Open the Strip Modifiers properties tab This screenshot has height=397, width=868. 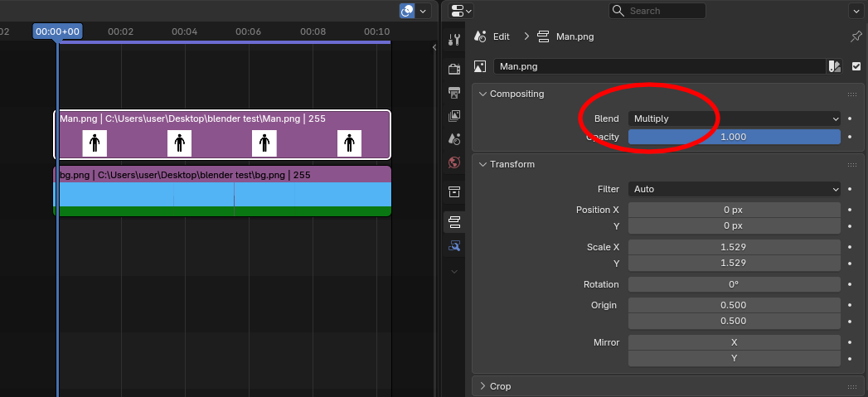coord(454,246)
